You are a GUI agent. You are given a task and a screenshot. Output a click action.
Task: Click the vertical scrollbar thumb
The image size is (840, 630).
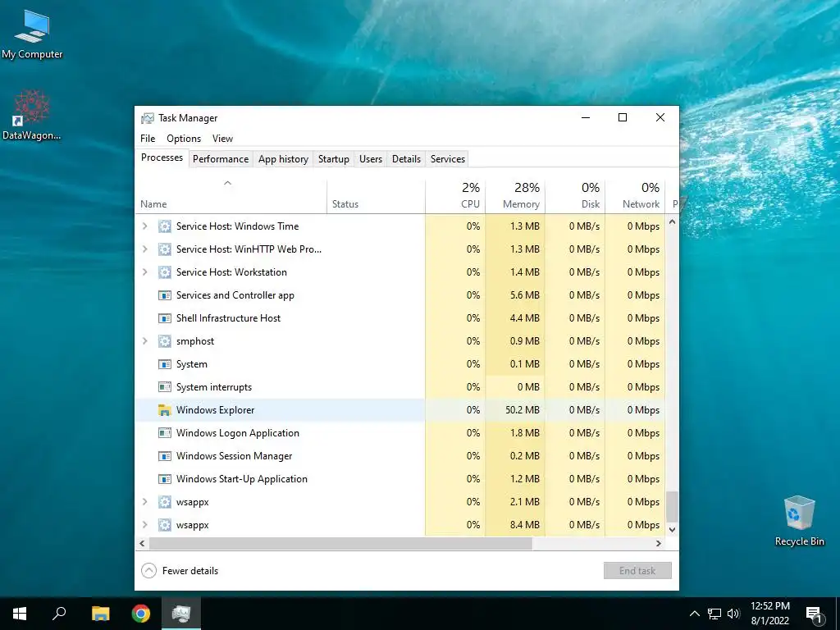click(x=673, y=507)
